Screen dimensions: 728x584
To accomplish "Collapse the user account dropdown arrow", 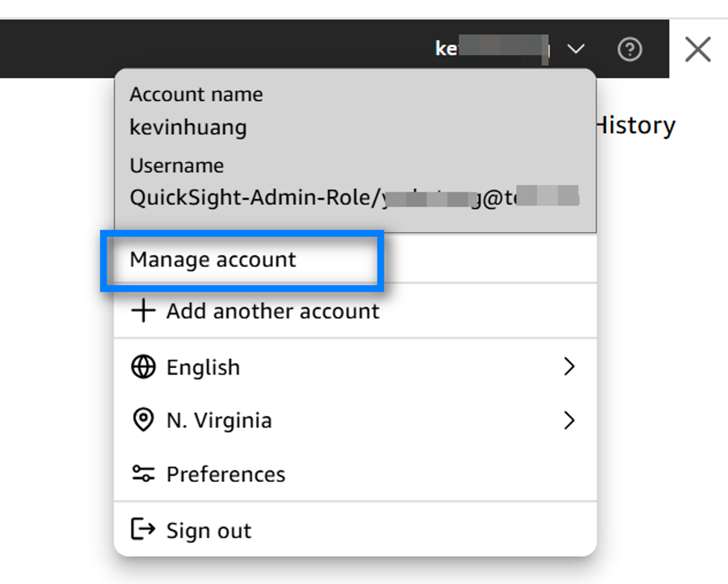I will click(576, 49).
